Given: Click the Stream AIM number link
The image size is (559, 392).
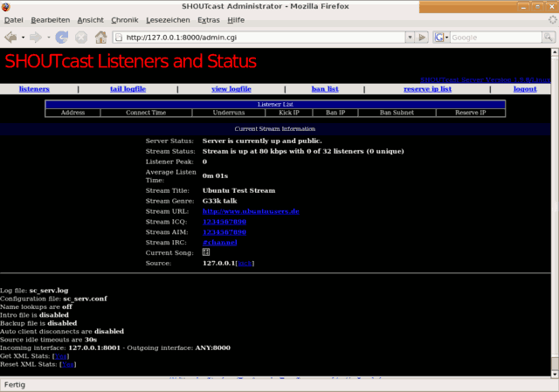Looking at the screenshot, I should (x=224, y=232).
